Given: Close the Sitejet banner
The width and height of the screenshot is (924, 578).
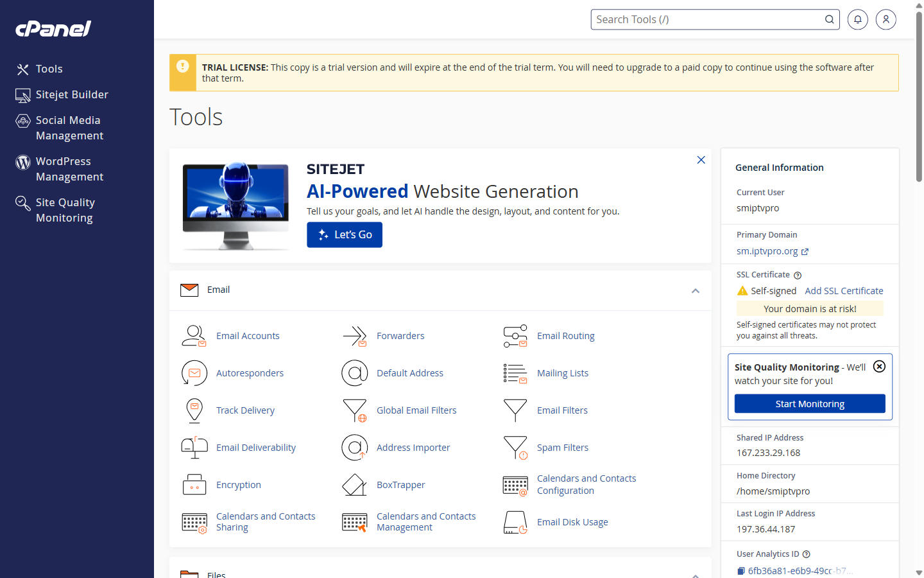Looking at the screenshot, I should (x=701, y=160).
